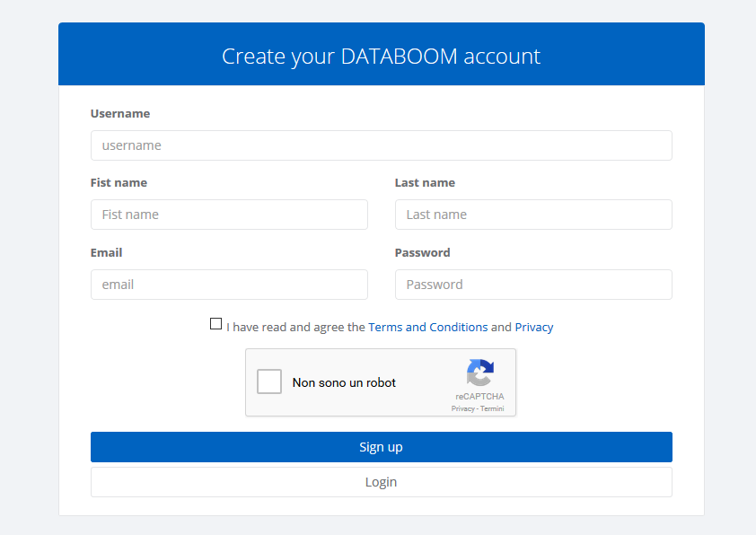Click Privacy in the reCAPTCHA badge
The height and width of the screenshot is (535, 756).
point(463,408)
